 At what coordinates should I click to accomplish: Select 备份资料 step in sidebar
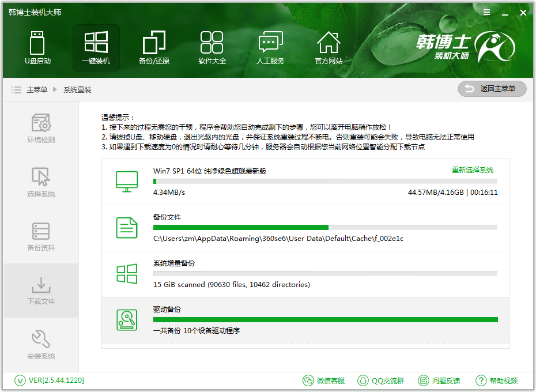tap(41, 236)
